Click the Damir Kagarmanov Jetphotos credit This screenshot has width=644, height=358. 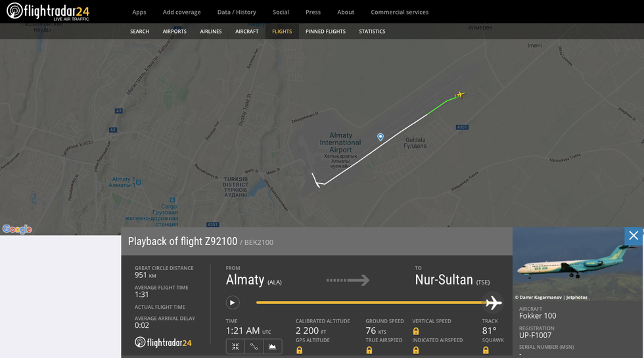551,297
